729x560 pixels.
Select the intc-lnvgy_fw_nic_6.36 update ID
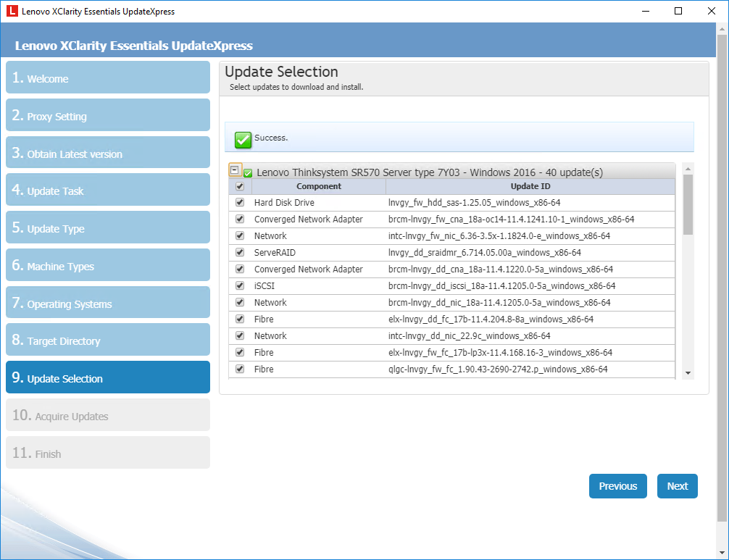pyautogui.click(x=499, y=236)
